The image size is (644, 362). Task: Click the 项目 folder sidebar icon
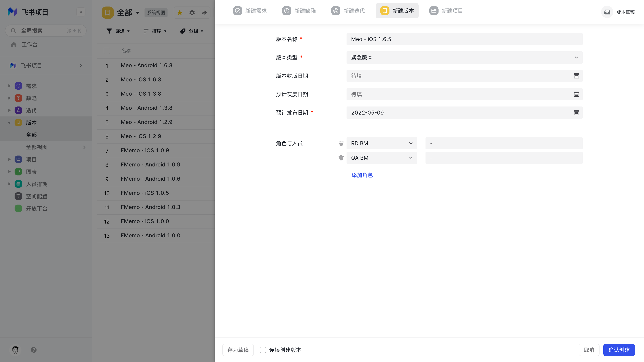coord(18,159)
